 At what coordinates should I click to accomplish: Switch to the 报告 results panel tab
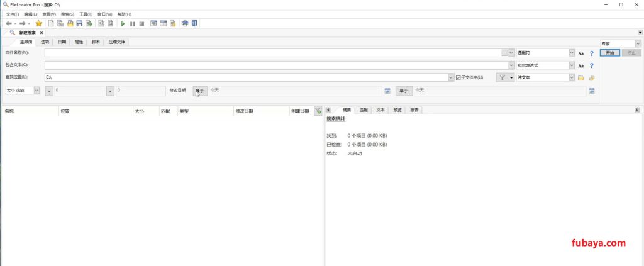tap(414, 110)
